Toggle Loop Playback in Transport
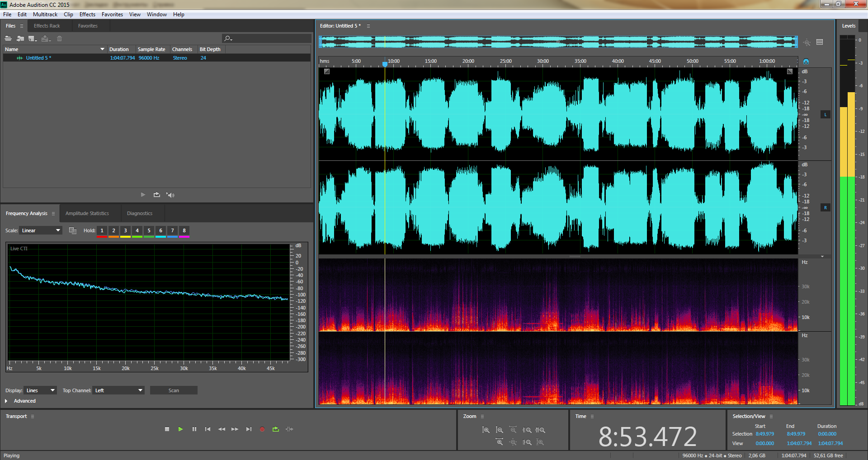Screen dimensions: 868x460 coord(276,429)
